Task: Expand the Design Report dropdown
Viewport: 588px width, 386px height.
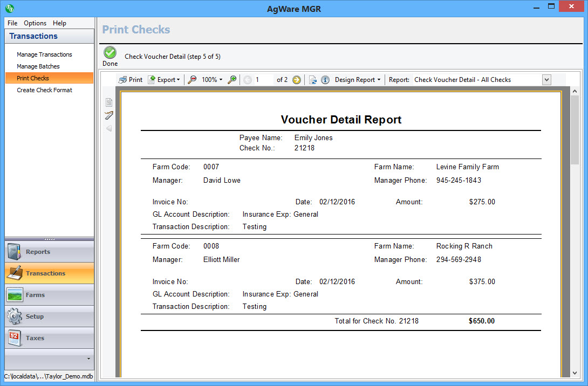Action: (357, 80)
